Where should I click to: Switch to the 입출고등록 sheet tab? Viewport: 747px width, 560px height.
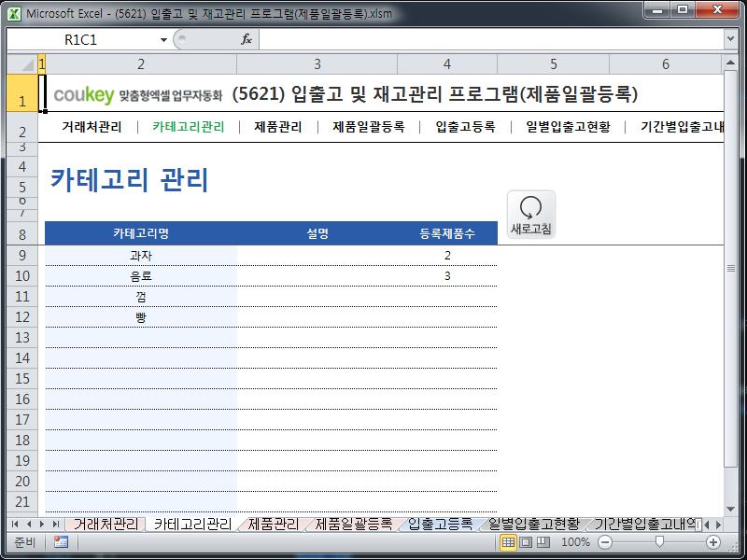click(440, 524)
